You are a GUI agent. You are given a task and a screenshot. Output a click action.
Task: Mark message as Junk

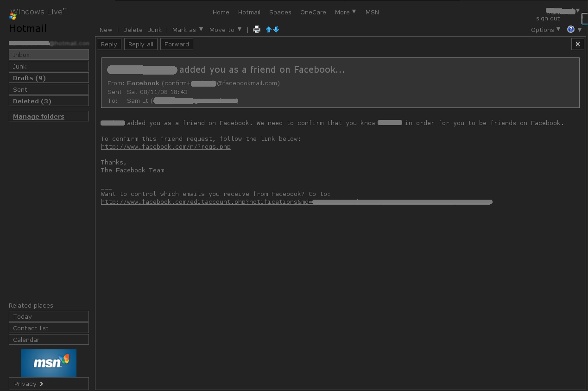155,30
